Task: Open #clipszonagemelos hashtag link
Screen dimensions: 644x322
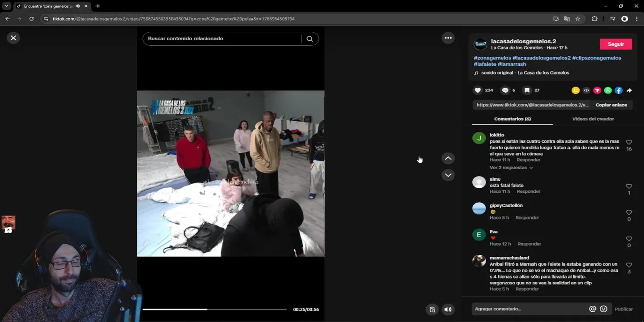Action: pyautogui.click(x=597, y=58)
